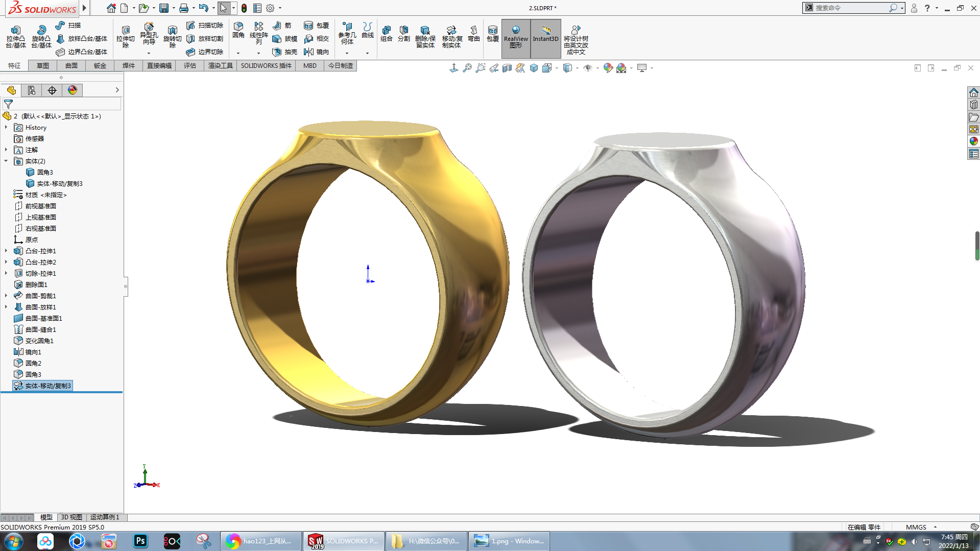
Task: Open the Edit Appearance color sphere icon
Action: click(608, 68)
